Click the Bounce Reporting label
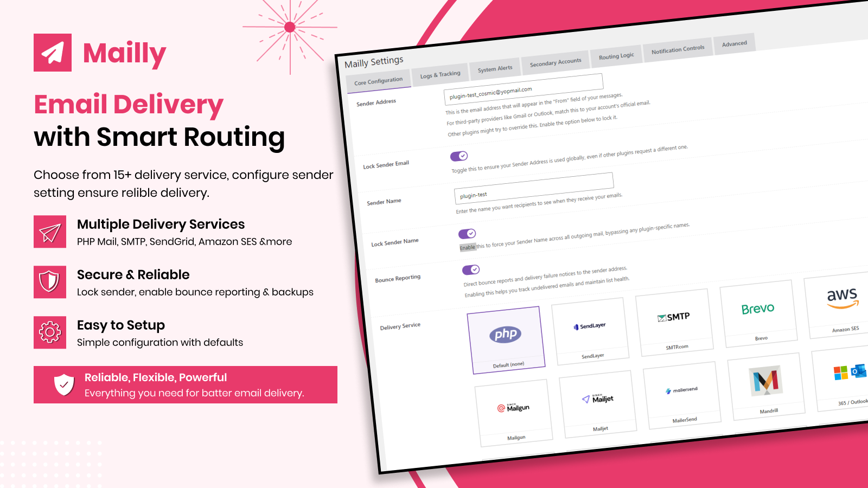868x488 pixels. click(398, 279)
